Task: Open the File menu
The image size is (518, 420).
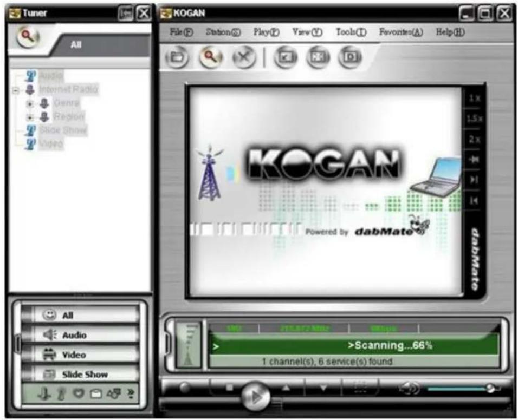Action: point(181,32)
